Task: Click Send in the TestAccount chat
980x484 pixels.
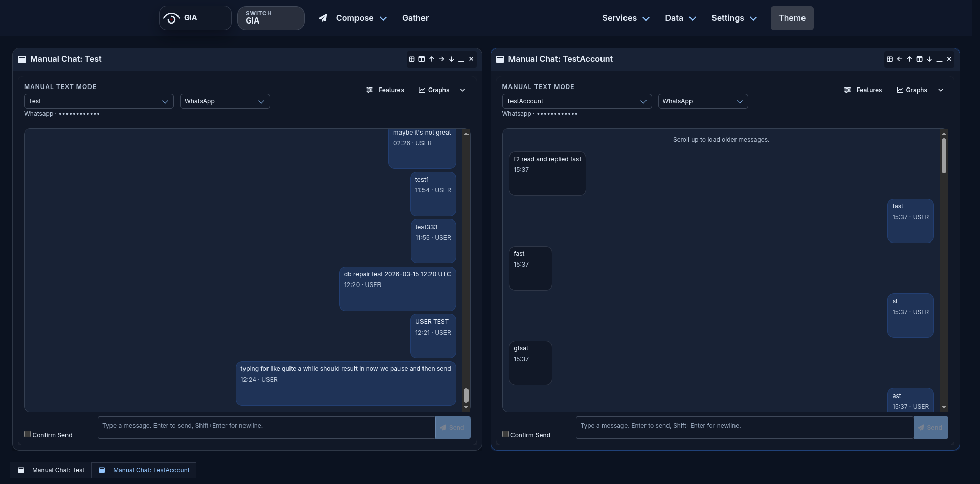Action: tap(930, 427)
